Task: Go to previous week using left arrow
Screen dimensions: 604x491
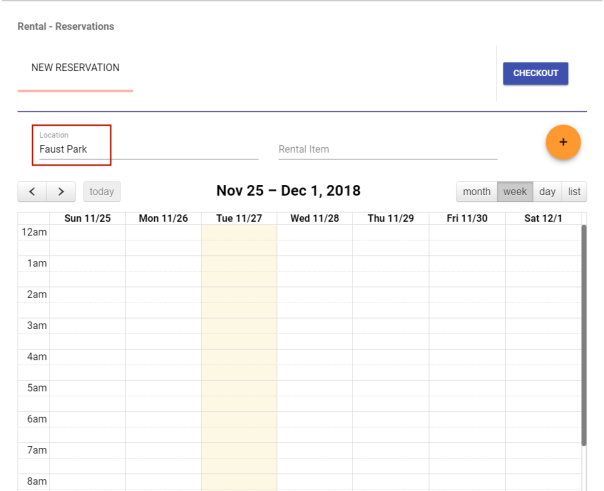Action: point(33,191)
